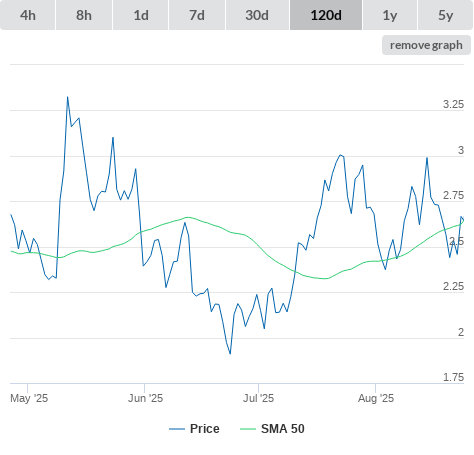Click the remove graph button

click(x=426, y=45)
